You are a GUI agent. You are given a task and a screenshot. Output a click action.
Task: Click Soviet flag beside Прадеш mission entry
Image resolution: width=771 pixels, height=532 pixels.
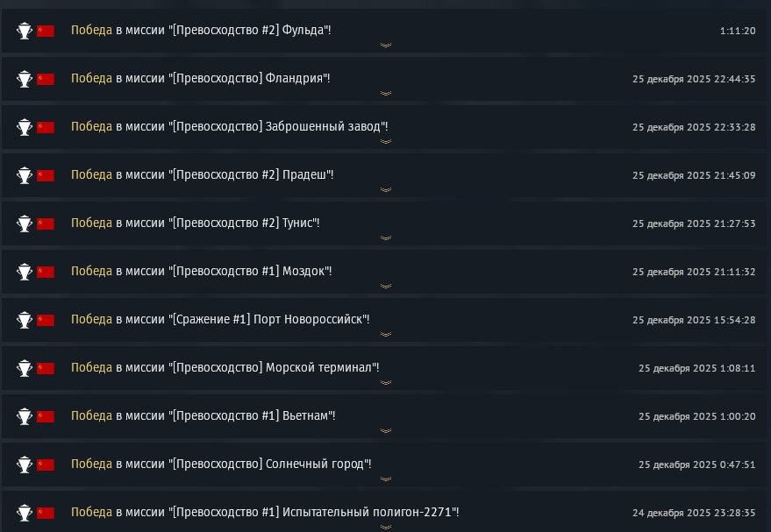pos(46,175)
